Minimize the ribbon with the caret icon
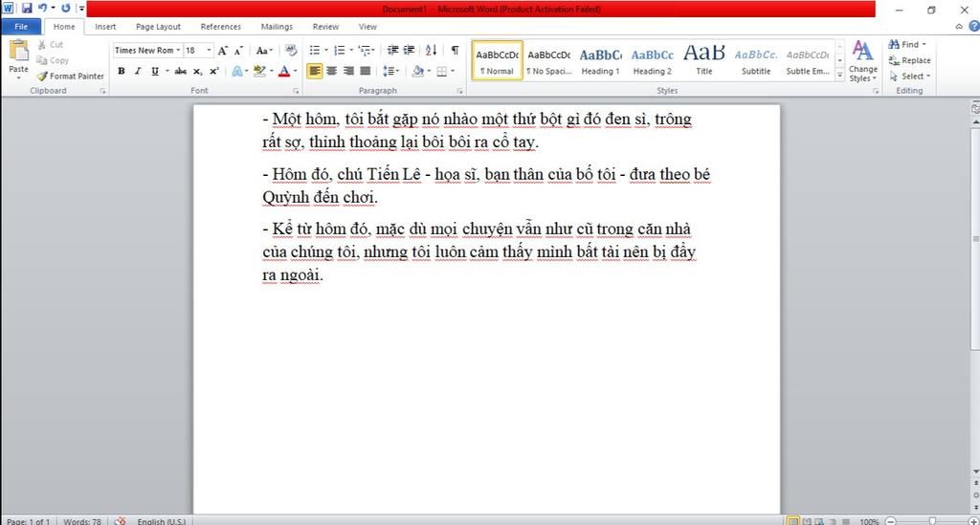Viewport: 980px width, 525px height. click(959, 26)
